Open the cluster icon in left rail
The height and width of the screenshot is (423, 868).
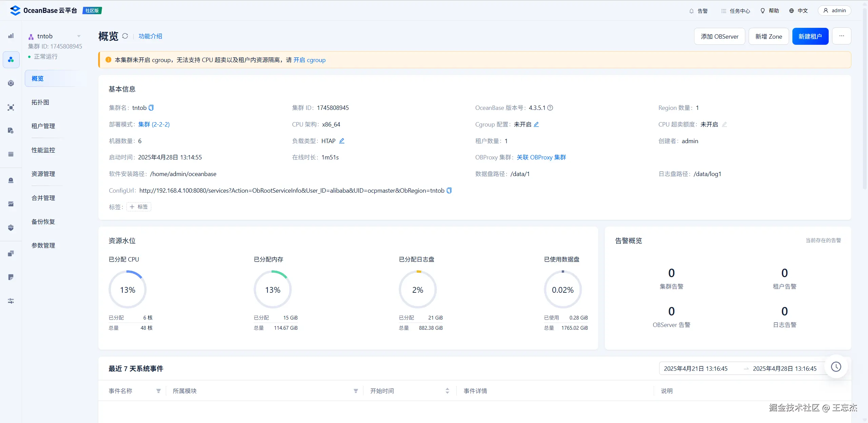[x=11, y=60]
